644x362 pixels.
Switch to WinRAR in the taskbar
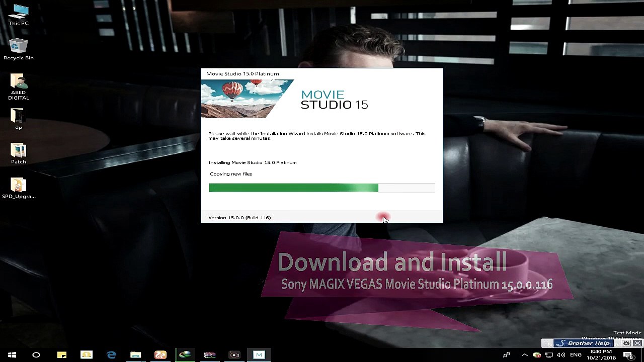coord(210,355)
